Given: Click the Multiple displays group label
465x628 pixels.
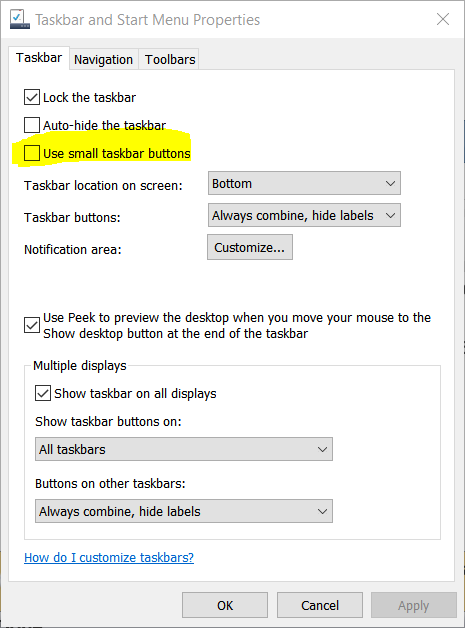Looking at the screenshot, I should [x=80, y=366].
